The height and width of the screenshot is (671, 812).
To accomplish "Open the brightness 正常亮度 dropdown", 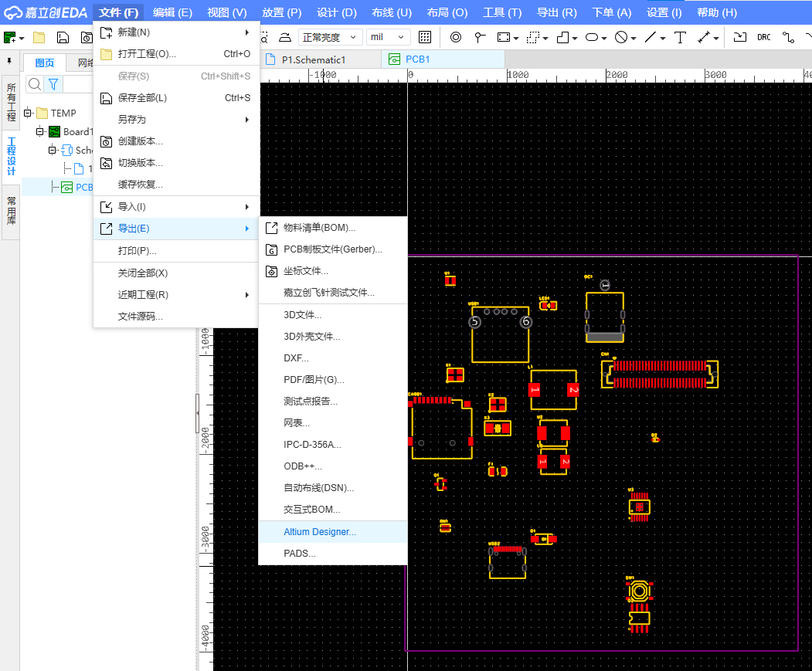I will [x=329, y=37].
